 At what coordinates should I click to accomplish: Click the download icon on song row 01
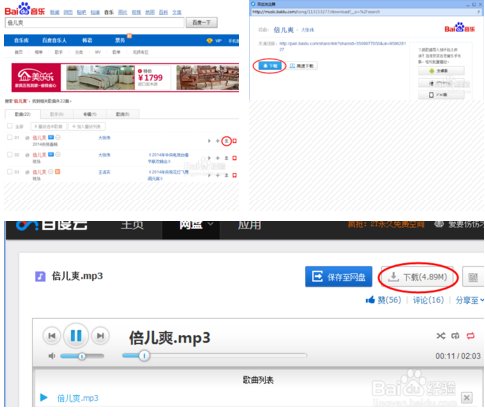pos(226,141)
